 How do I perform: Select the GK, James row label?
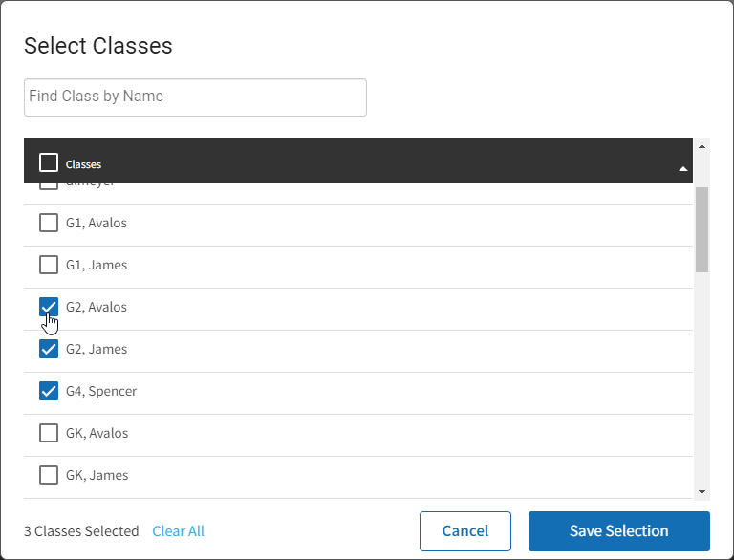[x=97, y=476]
